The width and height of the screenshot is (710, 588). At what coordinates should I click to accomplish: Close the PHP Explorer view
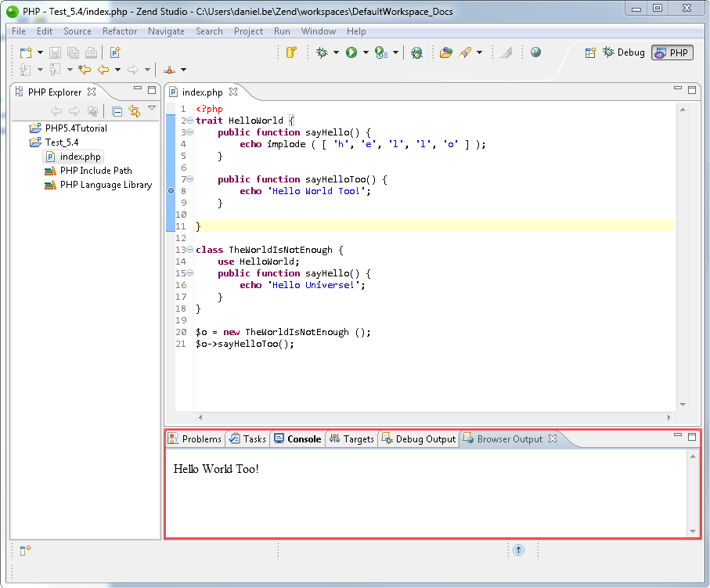click(x=92, y=92)
